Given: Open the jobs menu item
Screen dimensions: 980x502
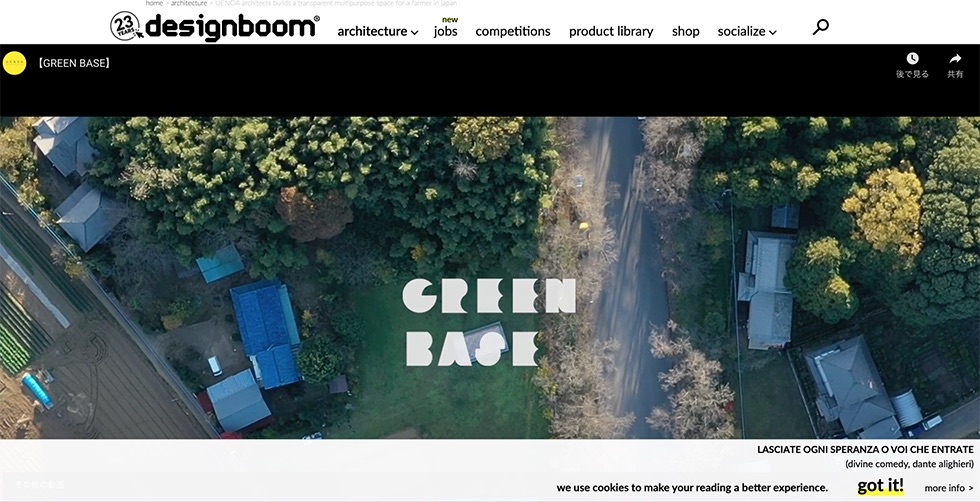Looking at the screenshot, I should (x=446, y=31).
